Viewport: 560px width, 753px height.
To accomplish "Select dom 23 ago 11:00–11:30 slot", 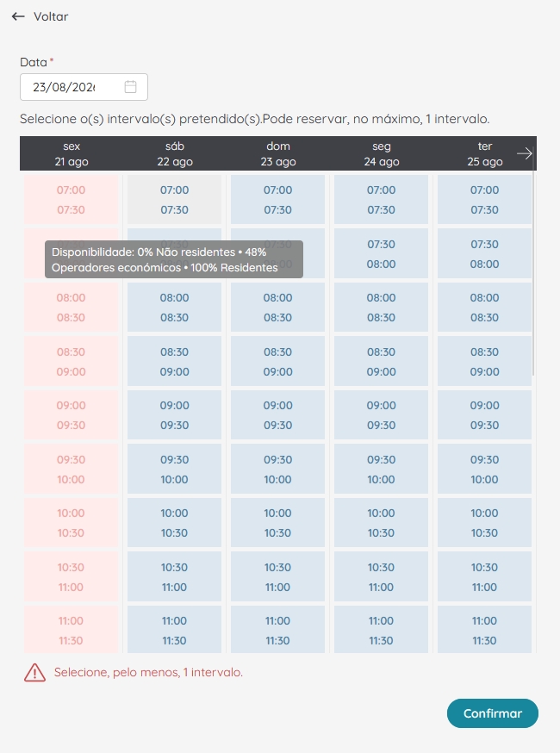I will click(x=277, y=630).
